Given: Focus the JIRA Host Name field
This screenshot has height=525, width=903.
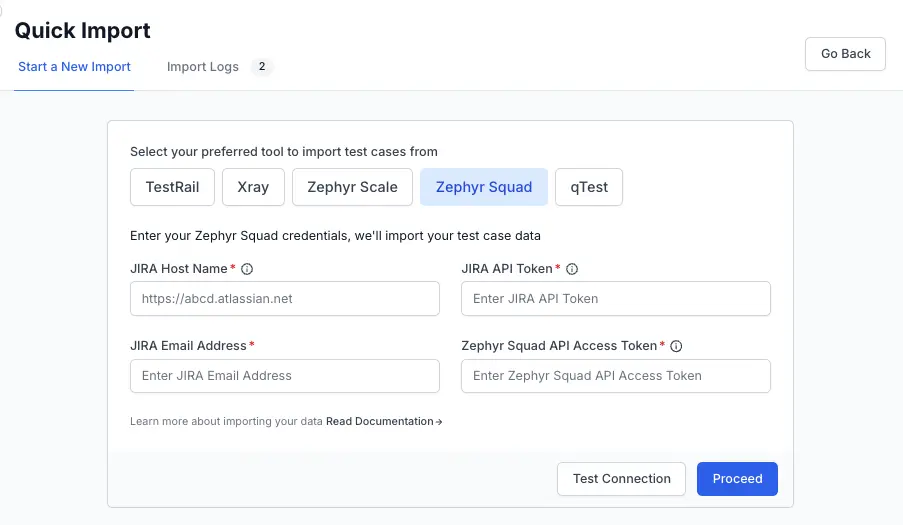Looking at the screenshot, I should click(285, 299).
